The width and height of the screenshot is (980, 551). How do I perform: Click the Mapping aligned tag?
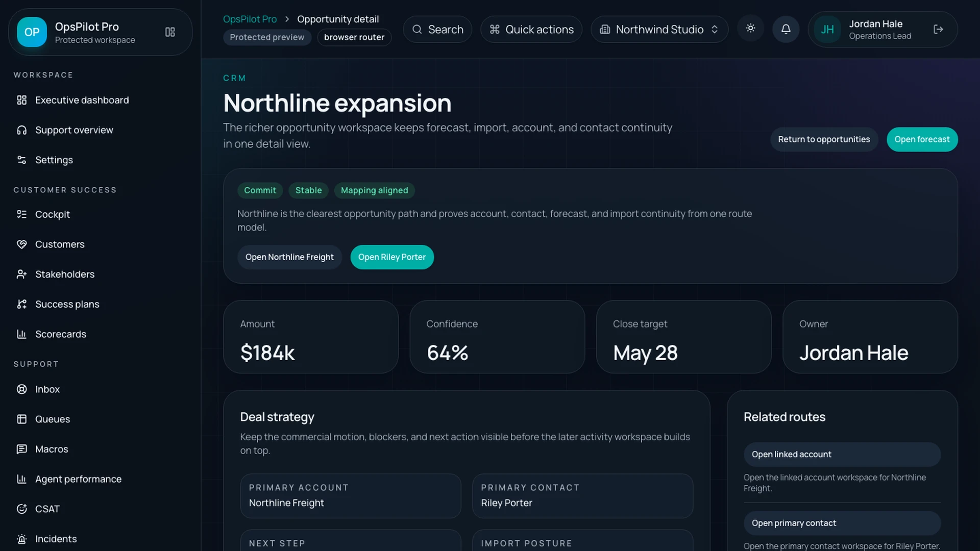[x=374, y=190]
